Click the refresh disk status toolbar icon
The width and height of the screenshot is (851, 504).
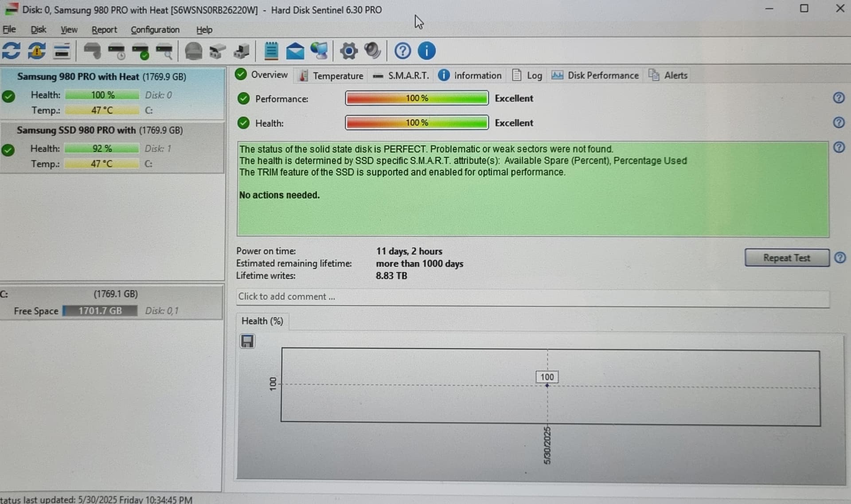click(11, 51)
